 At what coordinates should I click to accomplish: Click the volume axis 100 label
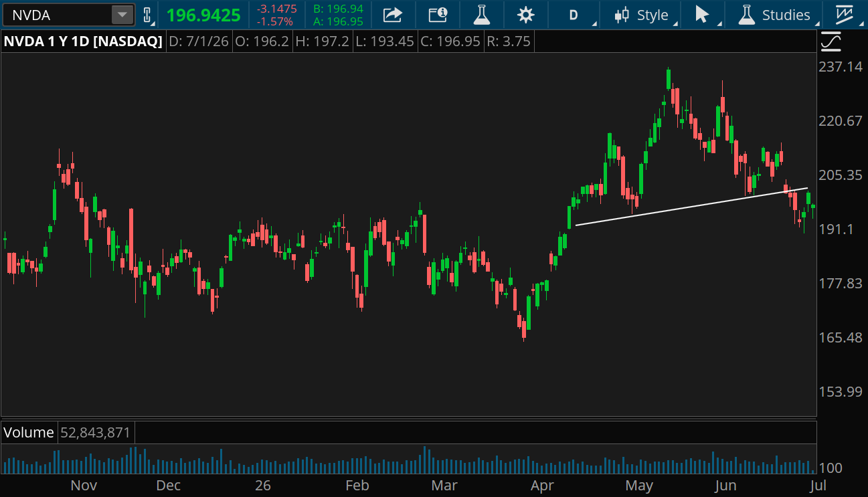pyautogui.click(x=831, y=468)
